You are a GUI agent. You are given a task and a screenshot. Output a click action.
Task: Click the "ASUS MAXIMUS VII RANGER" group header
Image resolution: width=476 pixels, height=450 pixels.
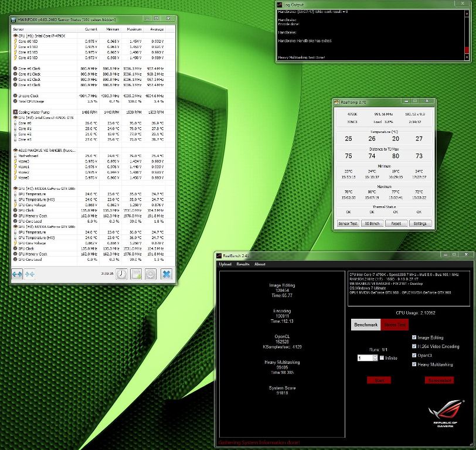(47, 150)
